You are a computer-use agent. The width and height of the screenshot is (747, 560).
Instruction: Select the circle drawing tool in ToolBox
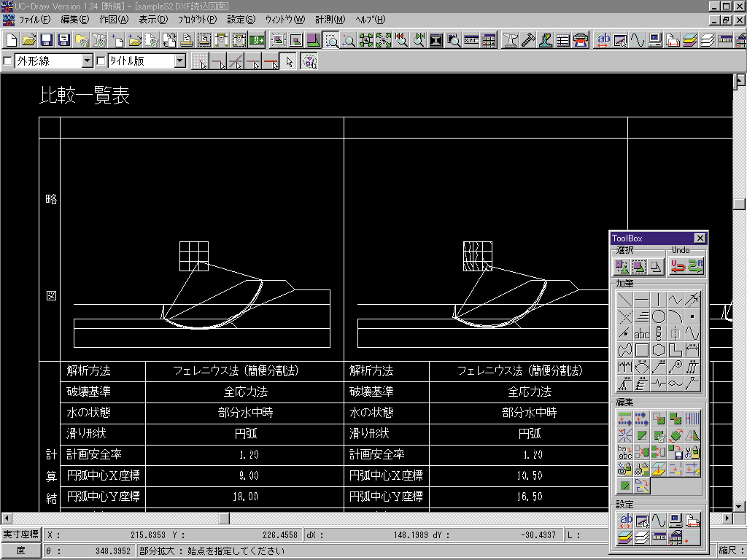tap(658, 316)
